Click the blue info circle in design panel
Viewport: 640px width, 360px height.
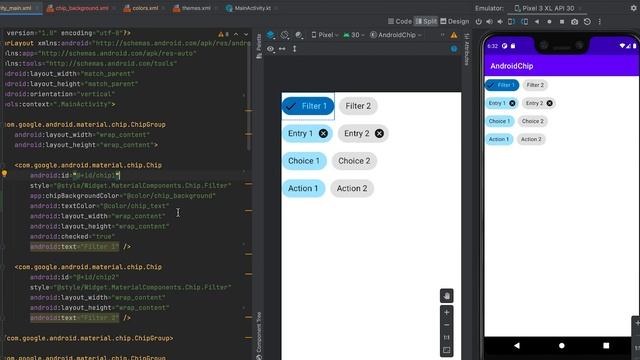pyautogui.click(x=454, y=49)
